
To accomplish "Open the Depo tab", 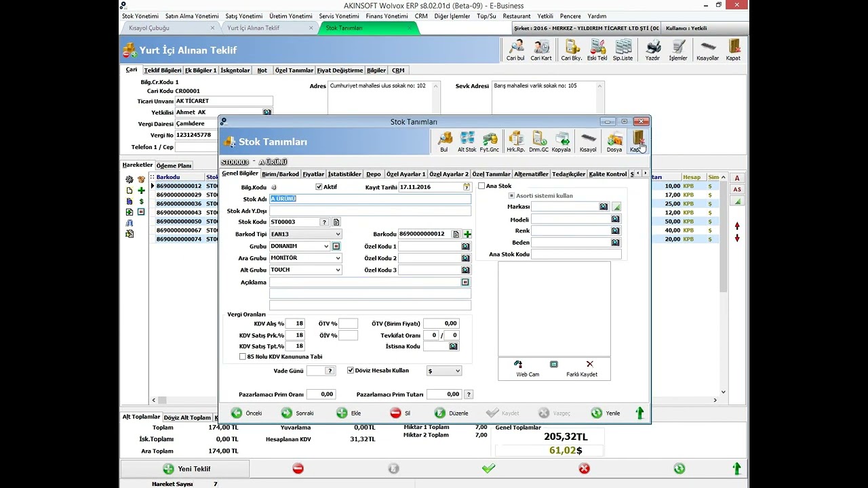I will click(374, 174).
